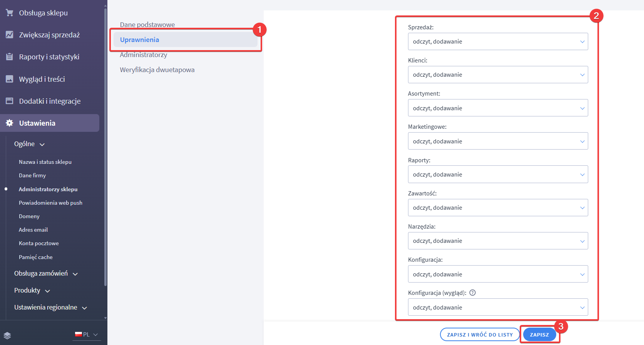Click the gear icon beside Ustawienia
This screenshot has width=644, height=345.
point(10,123)
